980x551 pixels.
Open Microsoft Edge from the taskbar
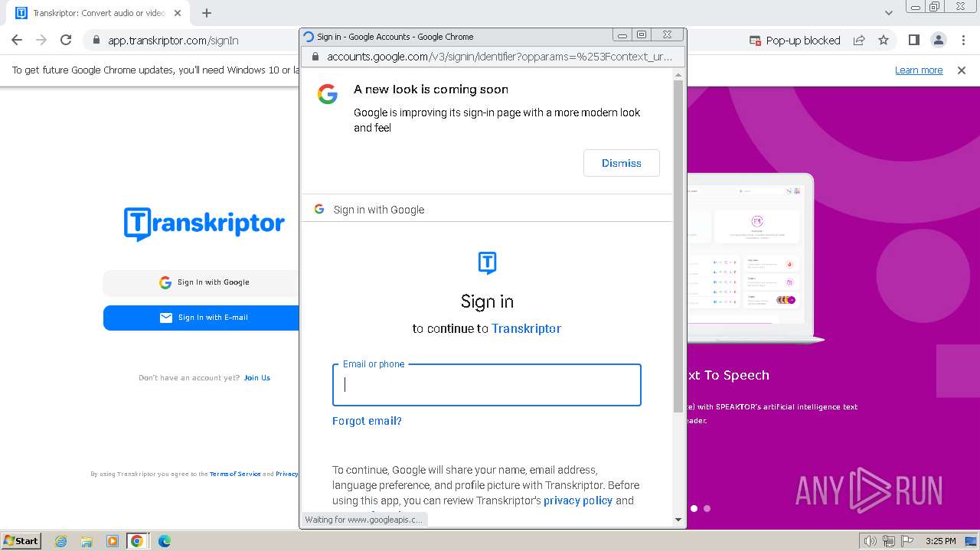165,541
